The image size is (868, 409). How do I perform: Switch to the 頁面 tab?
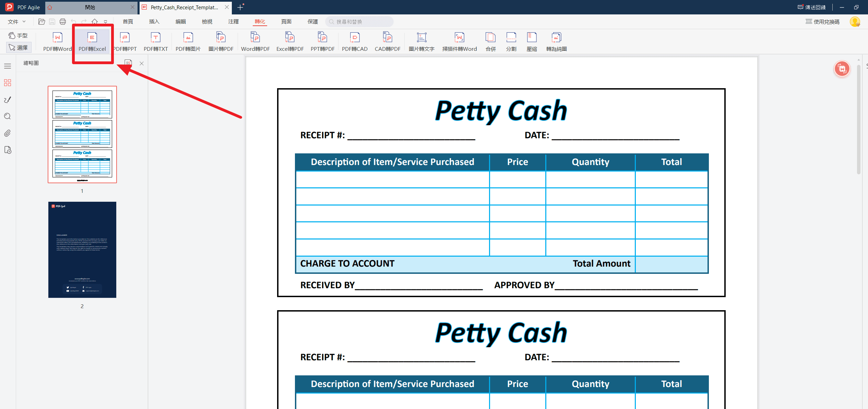point(286,22)
